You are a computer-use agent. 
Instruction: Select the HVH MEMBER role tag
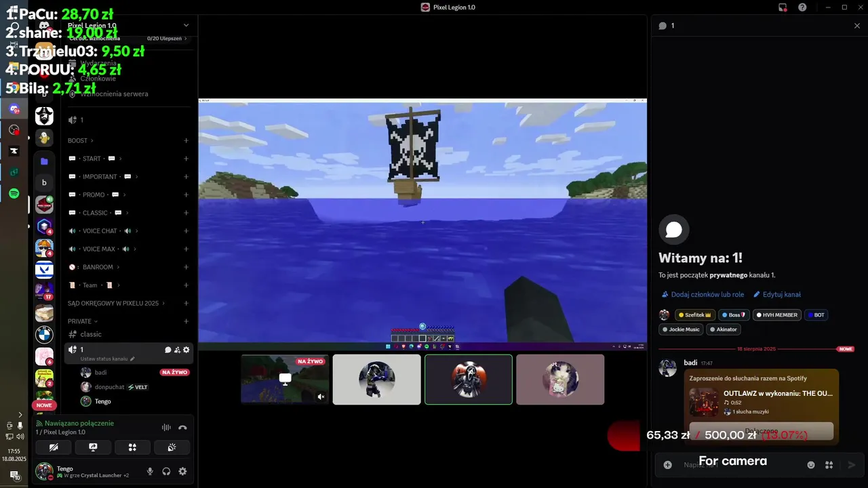pyautogui.click(x=778, y=315)
